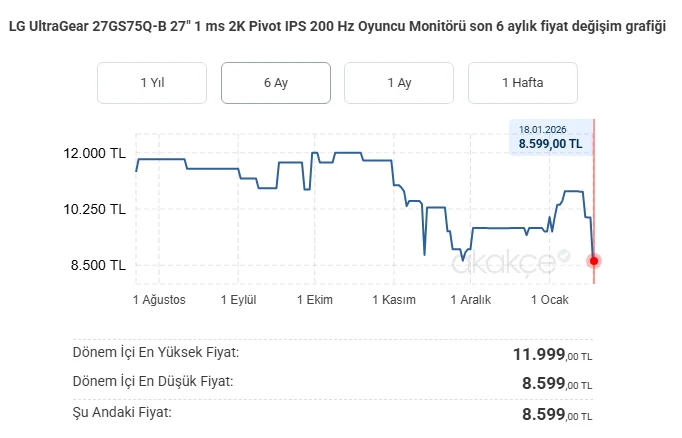This screenshot has height=438, width=682.
Task: Click the 1 Ağustos date marker
Action: 160,300
